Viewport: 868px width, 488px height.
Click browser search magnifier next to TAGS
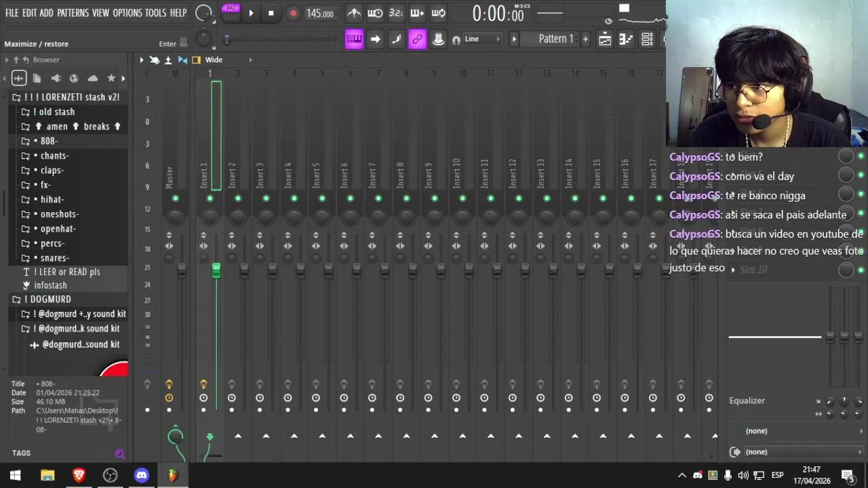click(x=119, y=453)
